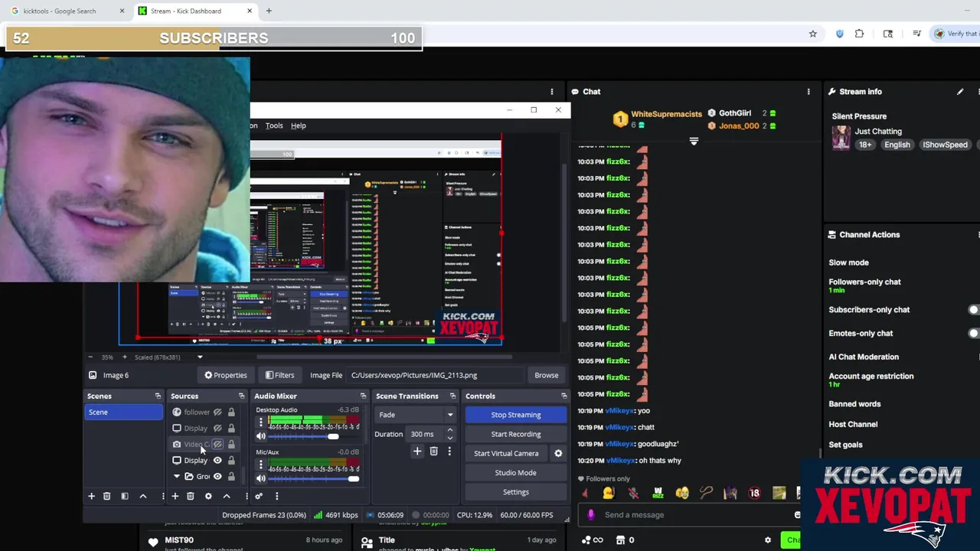
Task: Enable Emotes-only chat switch
Action: pos(973,334)
